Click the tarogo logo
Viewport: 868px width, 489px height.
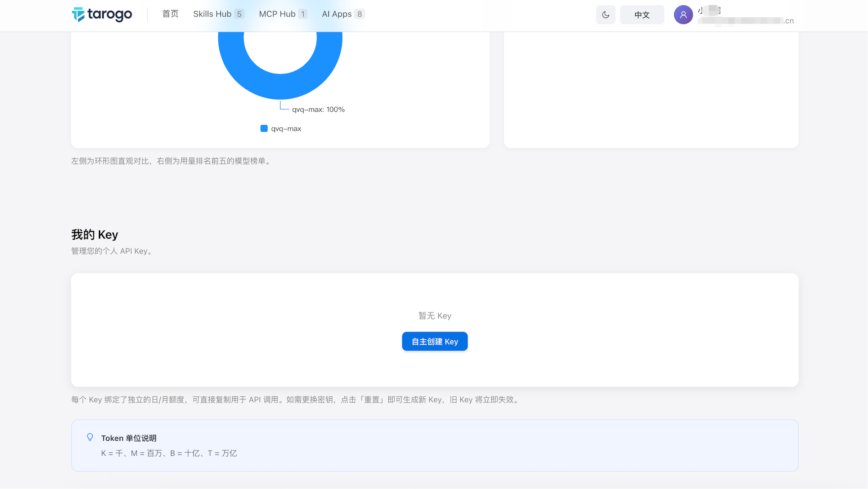tap(102, 14)
